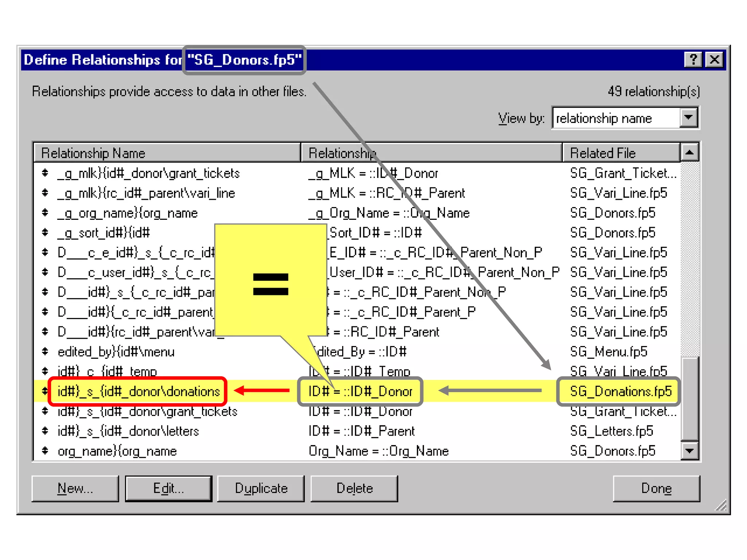Click the list's vertical scrollbar thumb
The width and height of the screenshot is (747, 560).
pos(689,399)
